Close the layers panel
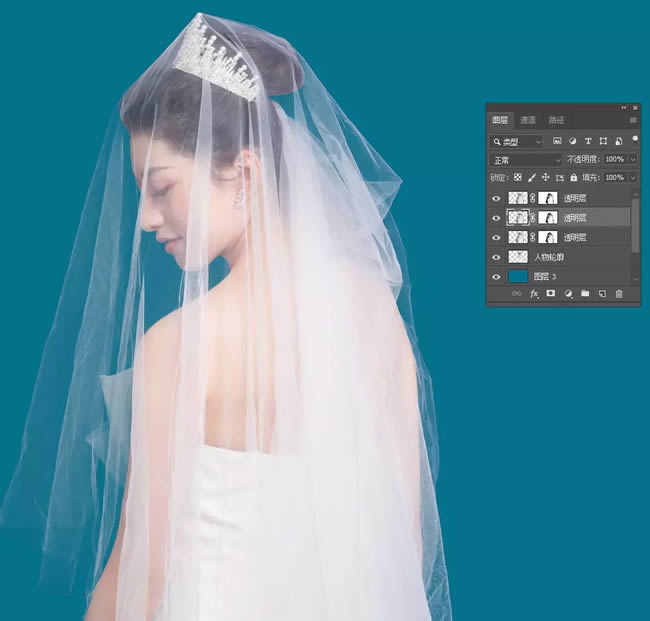Image resolution: width=650 pixels, height=621 pixels. pyautogui.click(x=635, y=108)
